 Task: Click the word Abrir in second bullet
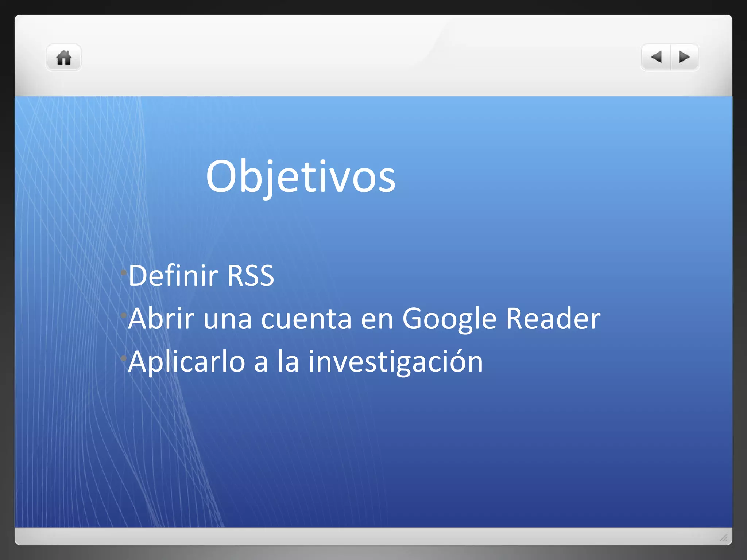click(x=161, y=319)
